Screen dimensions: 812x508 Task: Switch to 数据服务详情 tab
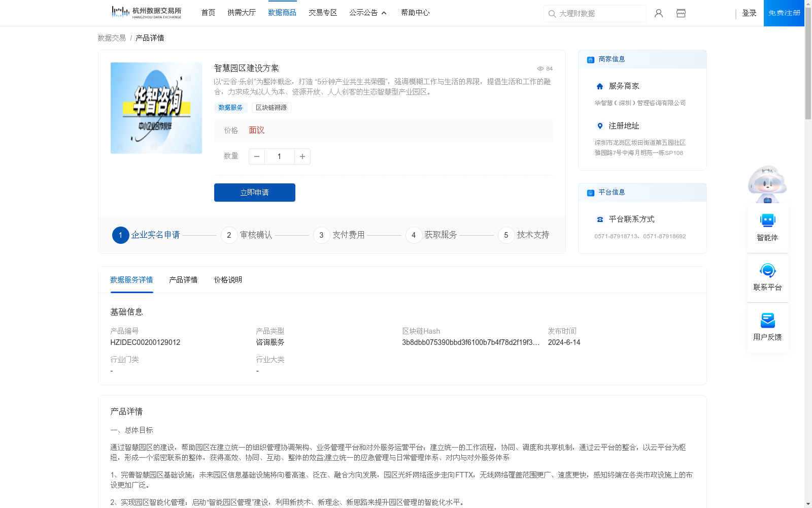[x=131, y=280]
